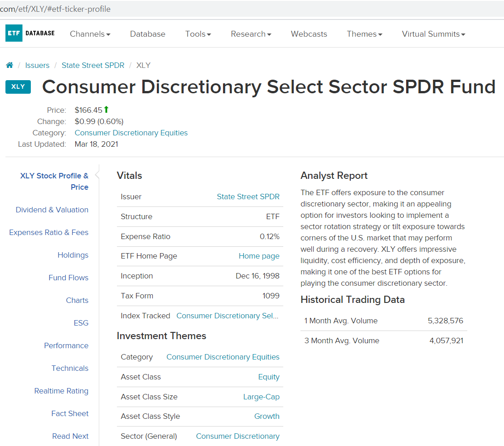Expand the Research dropdown menu
Screen dimensions: 504x446
(x=251, y=34)
